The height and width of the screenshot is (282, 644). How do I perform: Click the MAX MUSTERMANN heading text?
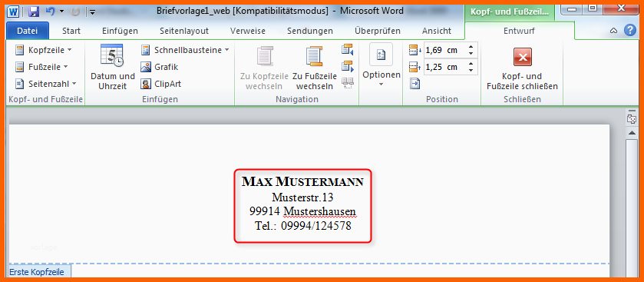302,181
